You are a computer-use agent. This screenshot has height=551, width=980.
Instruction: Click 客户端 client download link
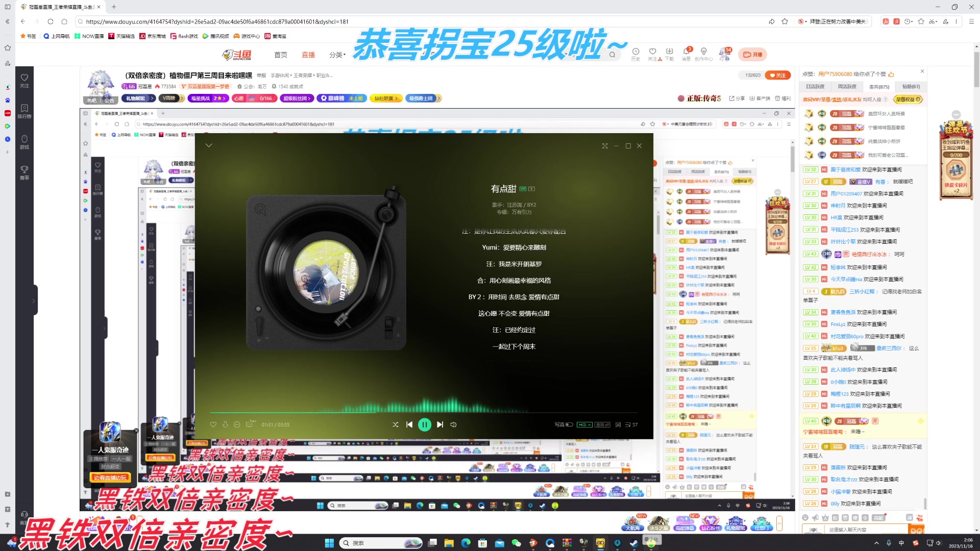760,98
